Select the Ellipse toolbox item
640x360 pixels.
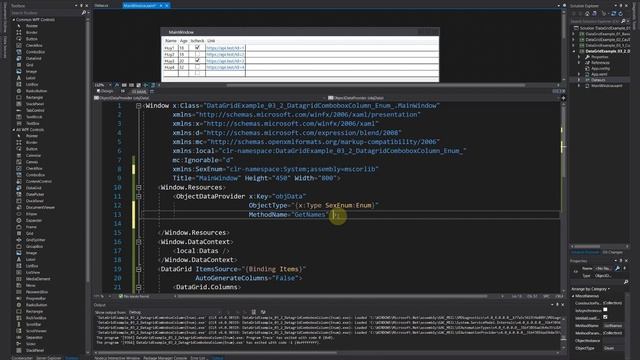31,214
